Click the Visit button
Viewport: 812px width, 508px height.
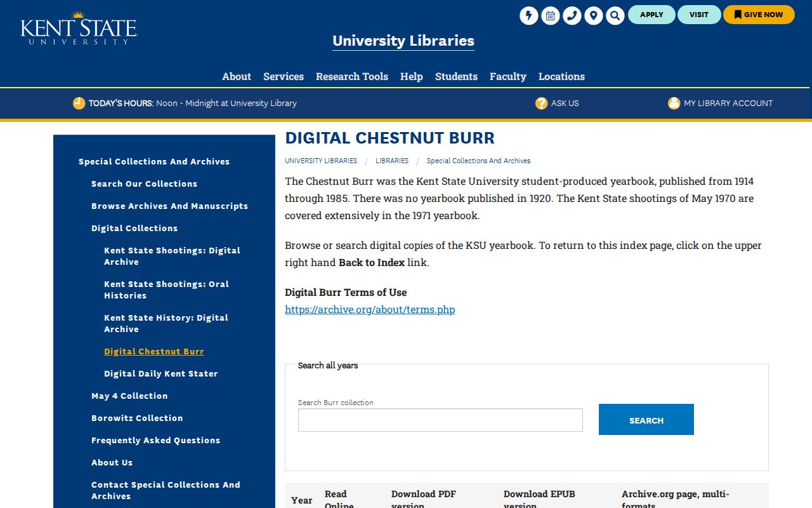pos(699,15)
